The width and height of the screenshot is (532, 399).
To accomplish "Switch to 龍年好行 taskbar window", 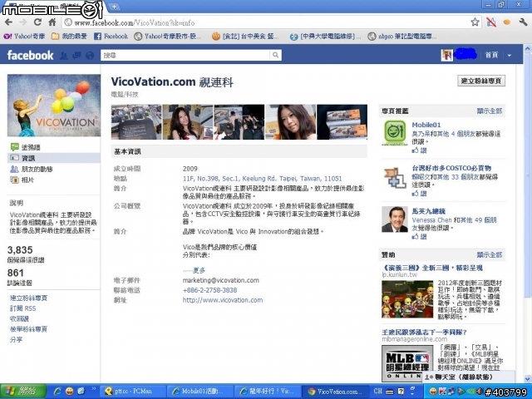I will (267, 392).
